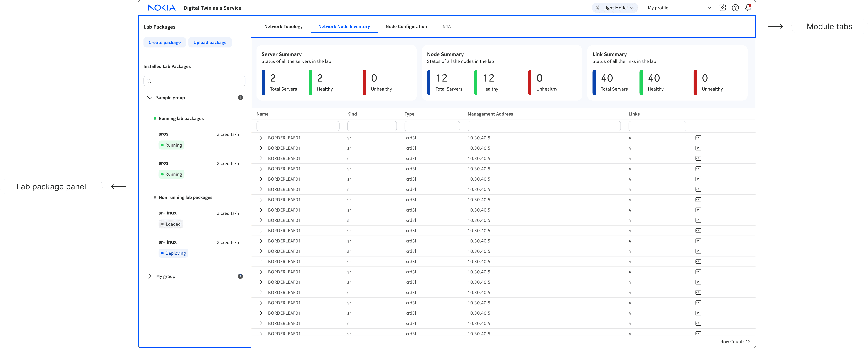Click the Create package button
Screen dimensions: 868x348
(x=164, y=43)
